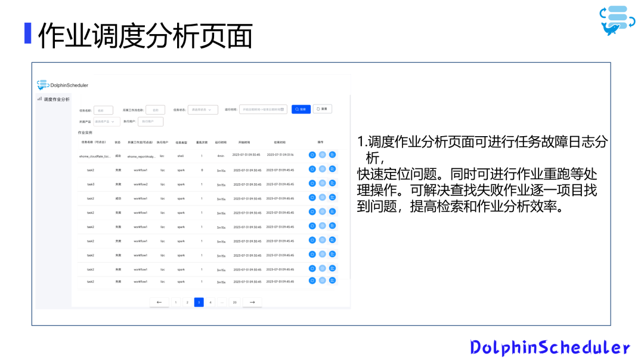Viewport: 644px width, 363px height.
Task: Click the dolphin logo at the slide's top right
Action: pos(617,20)
